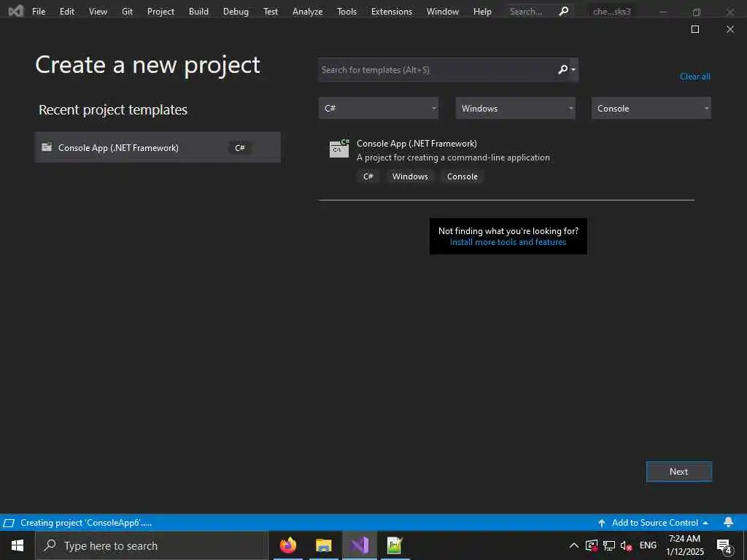Open the Git menu
Screen dimensions: 747x560
[127, 12]
